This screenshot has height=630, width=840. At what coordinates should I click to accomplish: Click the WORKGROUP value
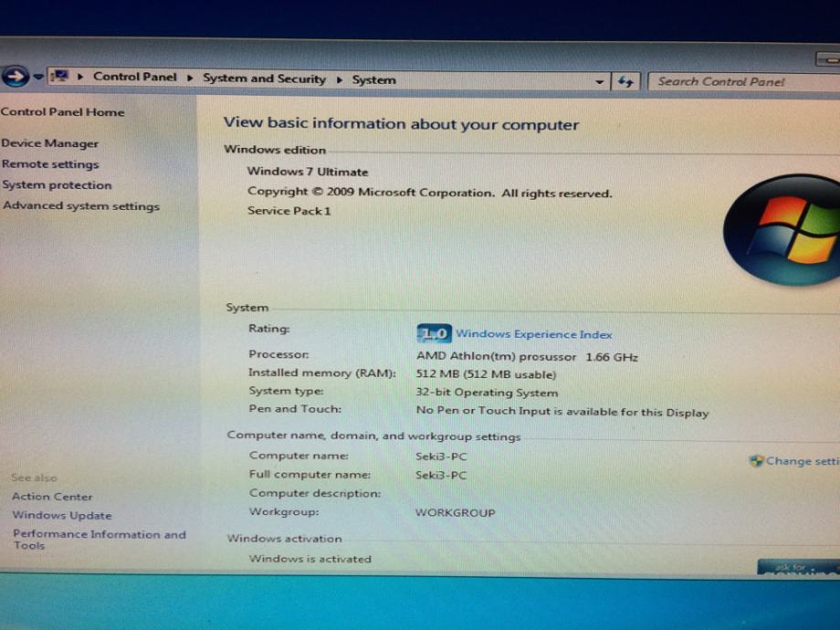[455, 513]
